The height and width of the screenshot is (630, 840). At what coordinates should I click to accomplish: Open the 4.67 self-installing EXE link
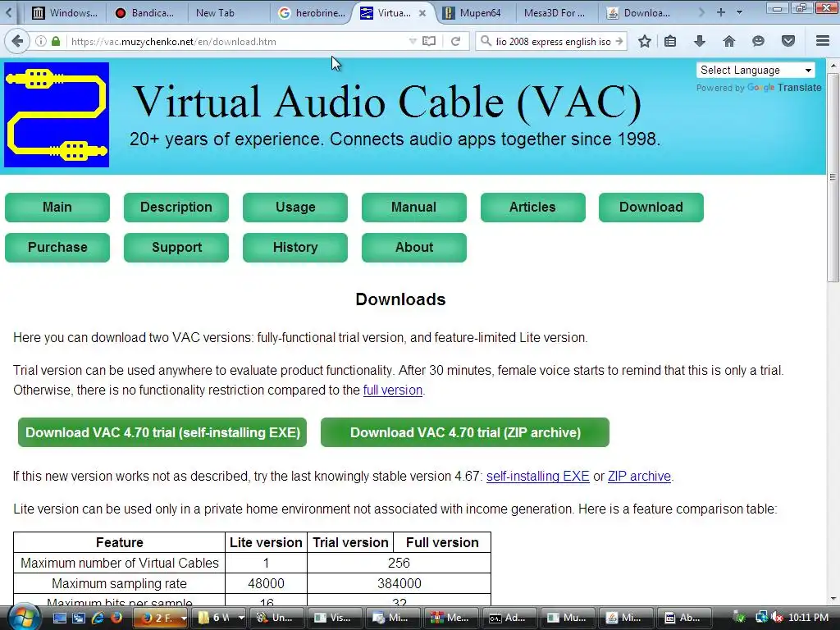point(538,477)
